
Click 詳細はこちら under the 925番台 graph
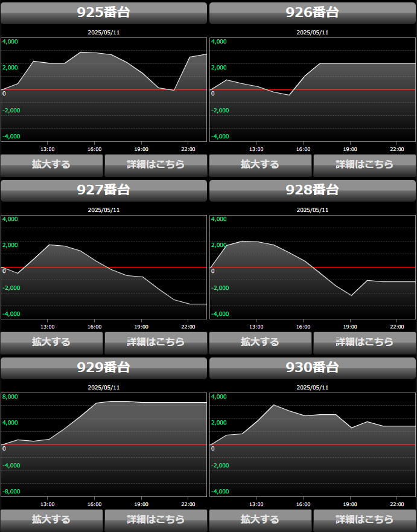(x=156, y=165)
